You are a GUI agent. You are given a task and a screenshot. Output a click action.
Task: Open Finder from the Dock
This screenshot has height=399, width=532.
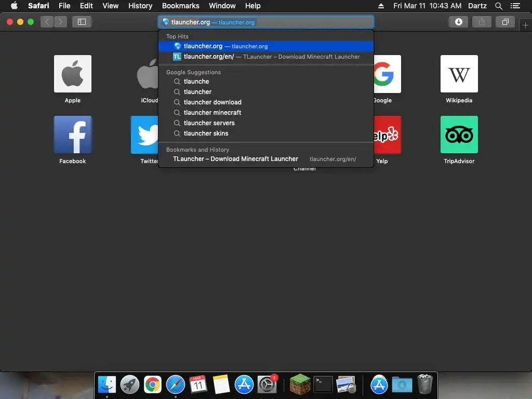click(107, 384)
